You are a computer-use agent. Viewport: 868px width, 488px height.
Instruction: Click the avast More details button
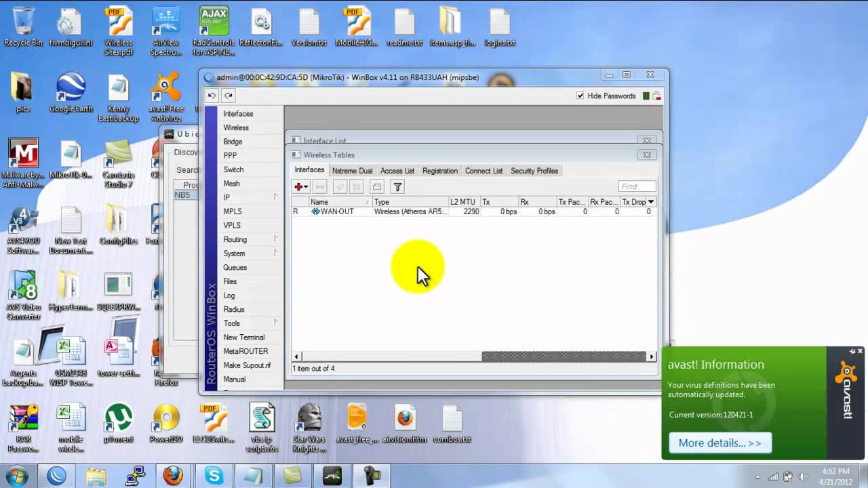click(720, 443)
